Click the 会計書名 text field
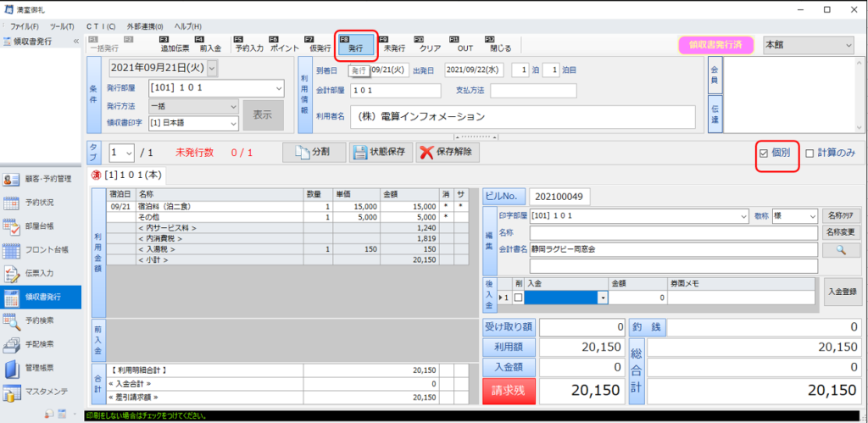 click(x=673, y=249)
